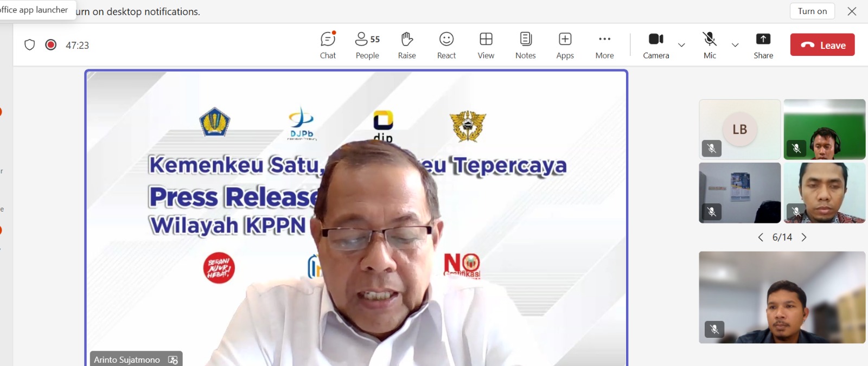
Task: Select the batik-shirt participant tile
Action: 825,193
